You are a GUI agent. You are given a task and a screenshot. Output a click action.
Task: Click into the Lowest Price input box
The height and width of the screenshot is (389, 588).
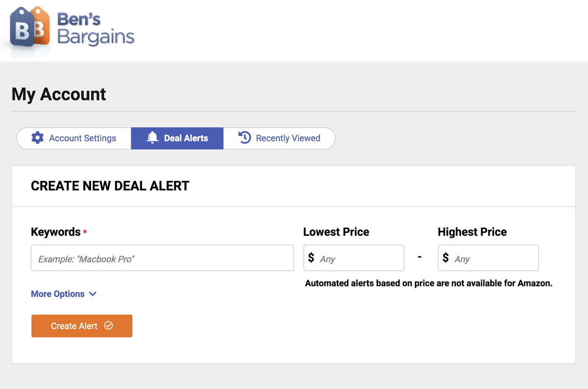coord(360,258)
